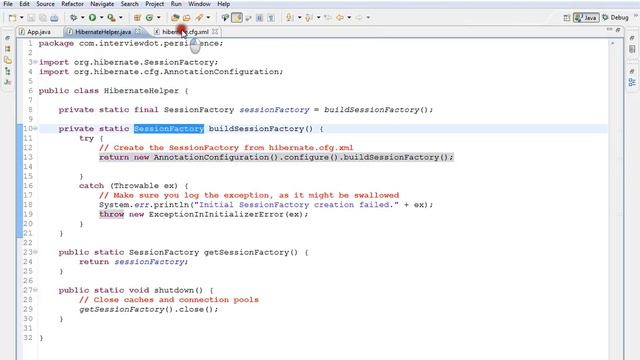This screenshot has height=360, width=640.
Task: Click the editor vertical scrollbar up arrow
Action: [613, 43]
